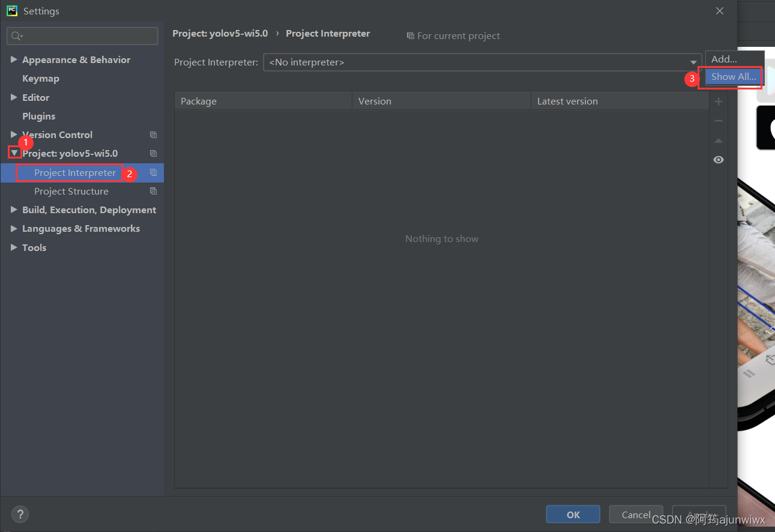The image size is (775, 532).
Task: Click the PyCharm logo in title bar
Action: click(12, 11)
